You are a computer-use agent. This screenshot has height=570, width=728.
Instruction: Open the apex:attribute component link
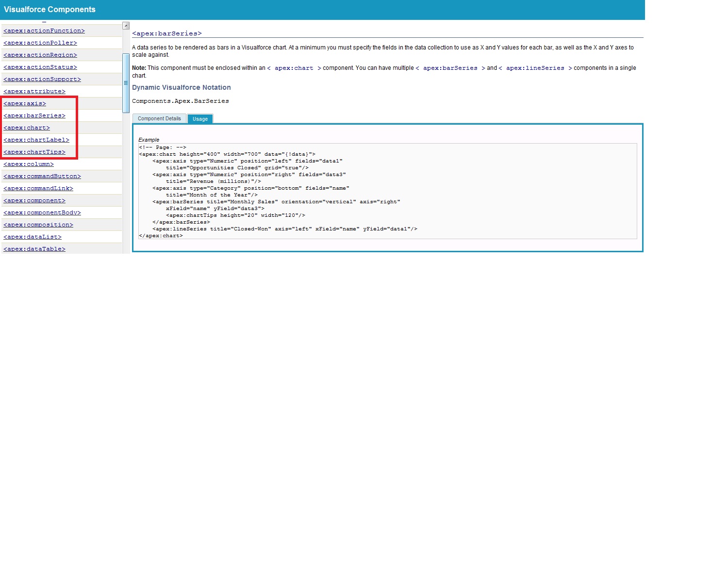[x=34, y=91]
